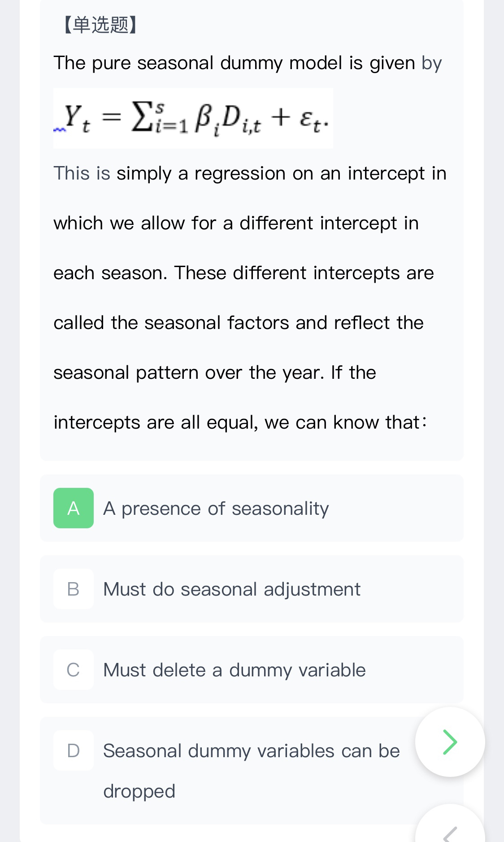Choose "Seasonal dummy variables can be" answer text
The image size is (504, 842).
click(x=251, y=751)
